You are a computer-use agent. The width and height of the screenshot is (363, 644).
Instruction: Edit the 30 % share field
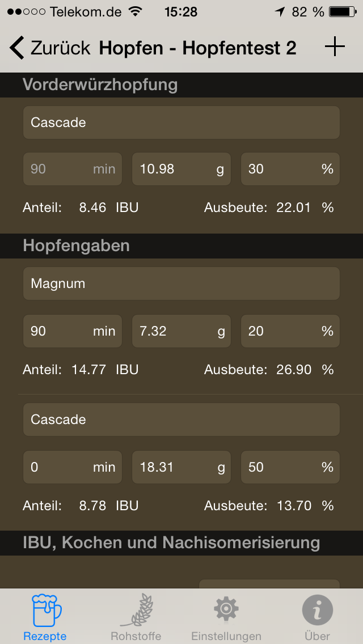pyautogui.click(x=290, y=169)
